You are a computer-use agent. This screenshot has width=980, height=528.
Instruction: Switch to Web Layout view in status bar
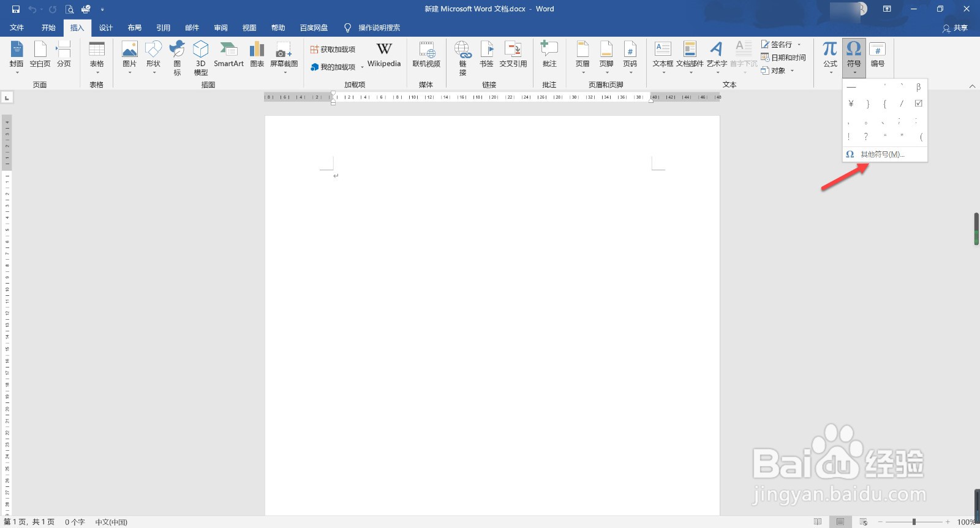pyautogui.click(x=864, y=522)
